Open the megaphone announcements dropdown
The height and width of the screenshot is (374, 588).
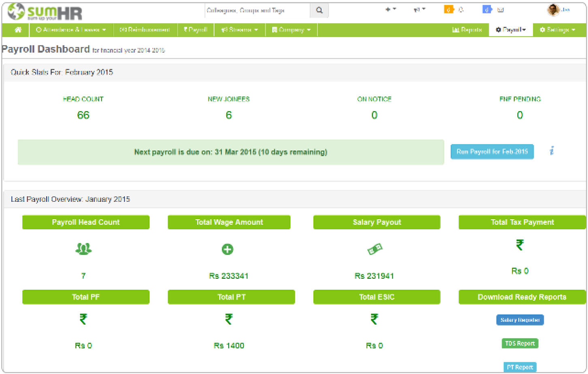coord(419,9)
